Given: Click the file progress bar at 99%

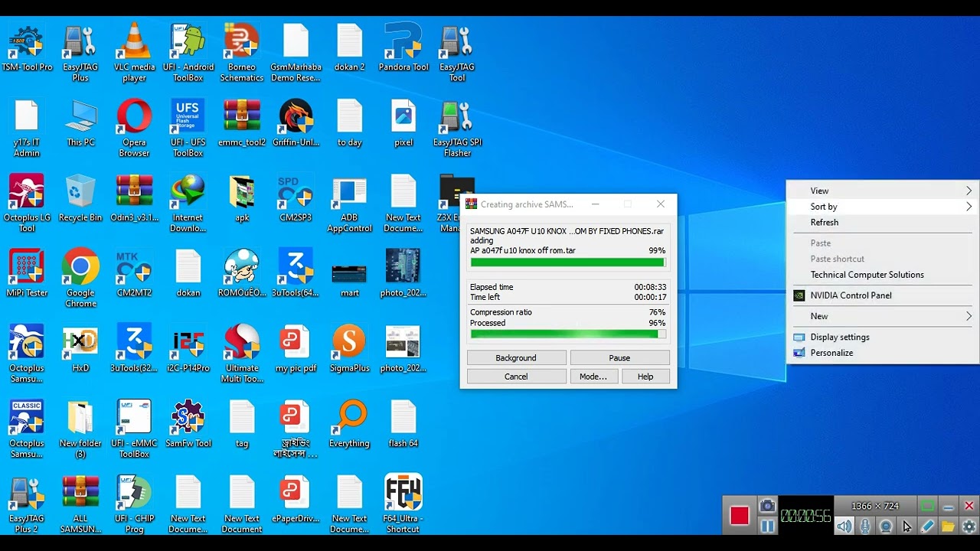Looking at the screenshot, I should pos(568,262).
